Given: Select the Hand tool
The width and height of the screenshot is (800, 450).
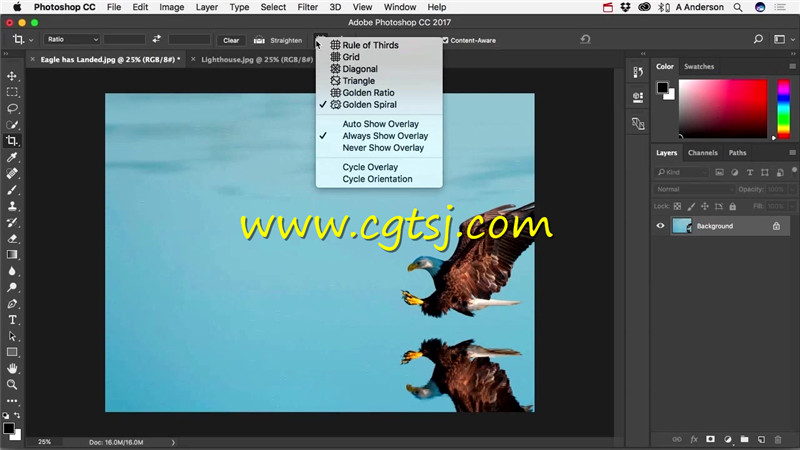Looking at the screenshot, I should click(x=12, y=368).
